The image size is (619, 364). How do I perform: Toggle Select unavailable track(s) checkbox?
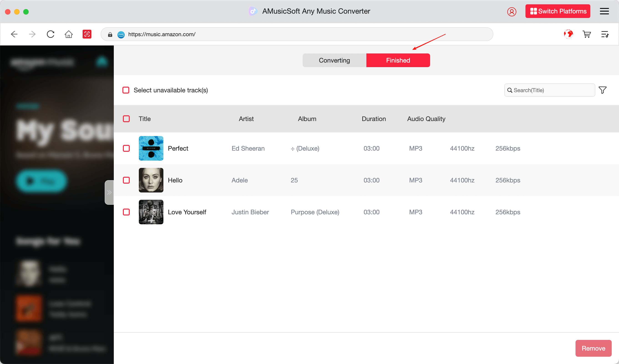tap(126, 90)
